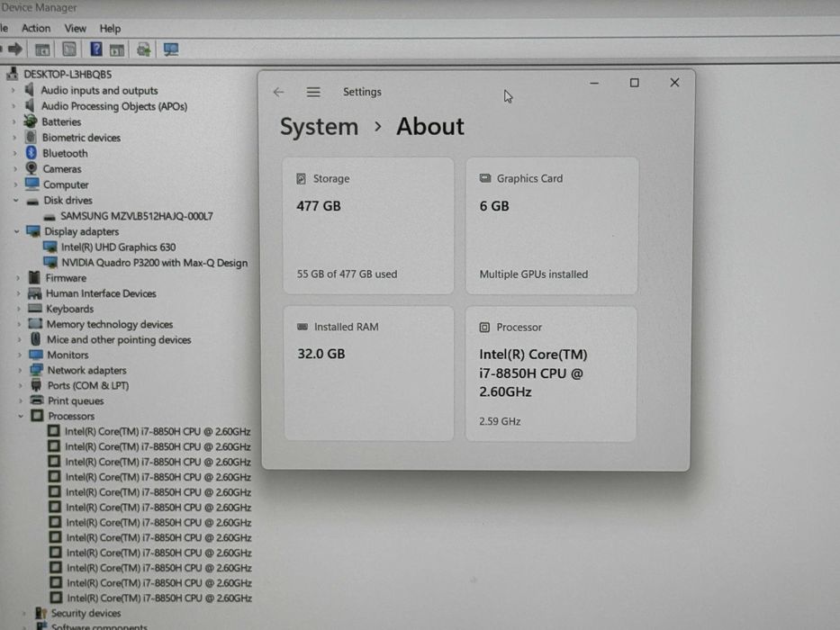Image resolution: width=840 pixels, height=630 pixels.
Task: Open the Graphics Card 6 GB card
Action: 552,226
